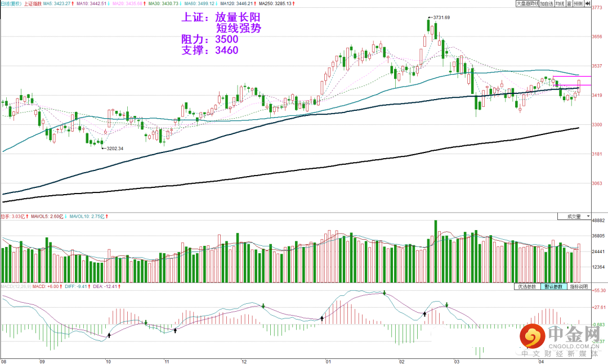608x364 pixels.
Task: Open the 成交量 volume indicator dropdown
Action: [x=574, y=216]
